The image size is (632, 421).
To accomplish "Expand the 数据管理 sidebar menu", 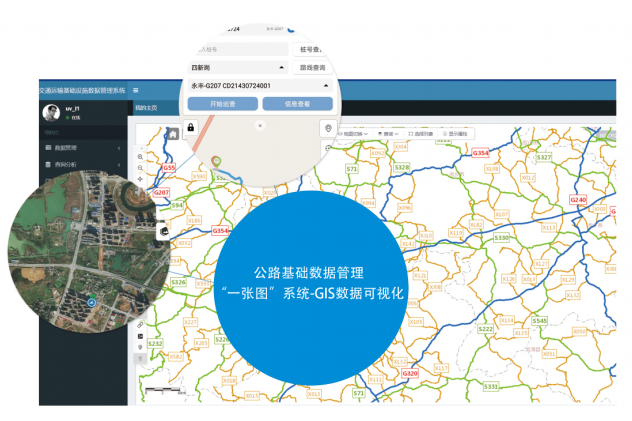I will tap(64, 148).
